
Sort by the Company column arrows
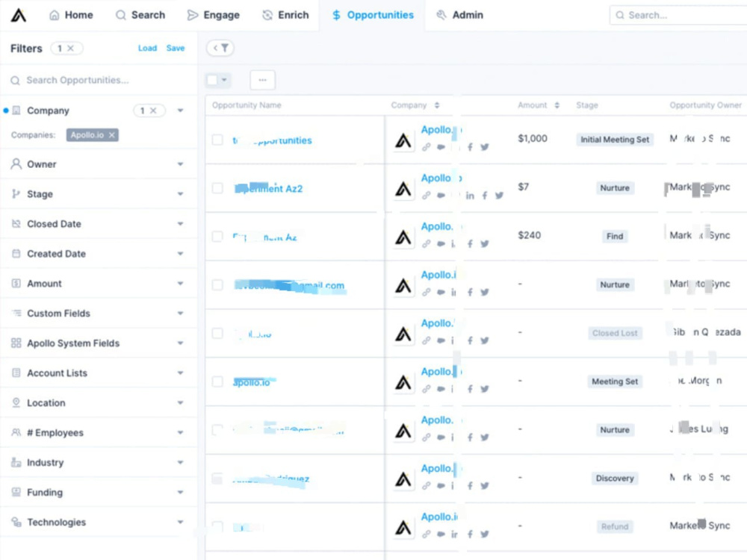point(437,105)
